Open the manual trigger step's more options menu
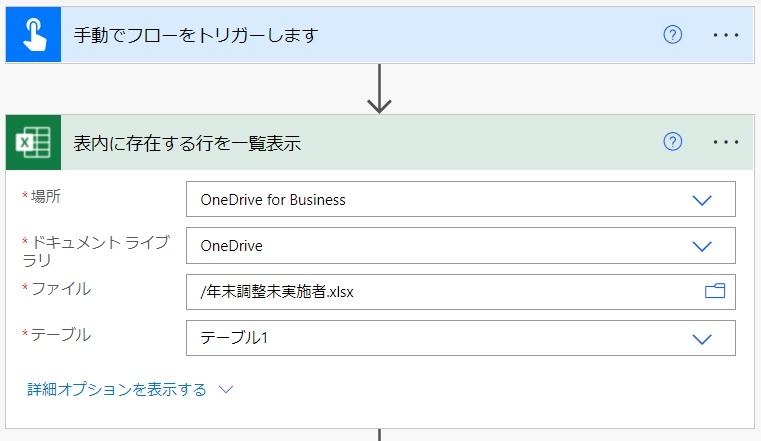Viewport: 761px width, 441px height. 726,35
